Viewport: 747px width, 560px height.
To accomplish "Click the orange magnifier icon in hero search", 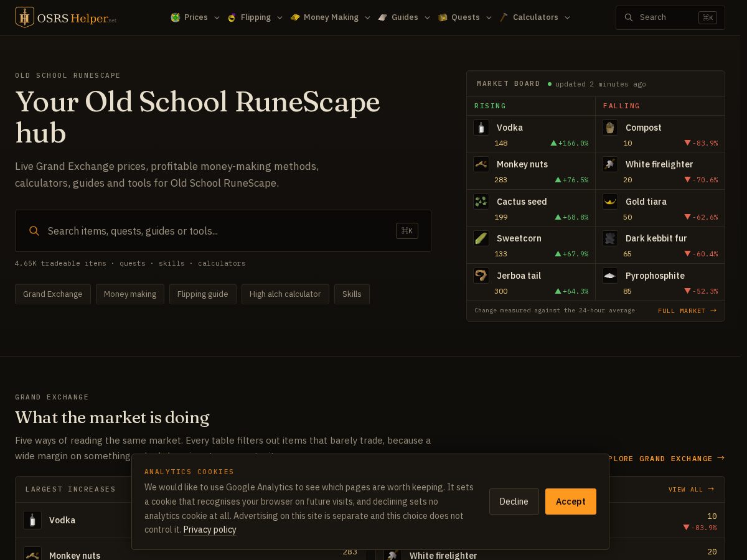I will click(34, 231).
